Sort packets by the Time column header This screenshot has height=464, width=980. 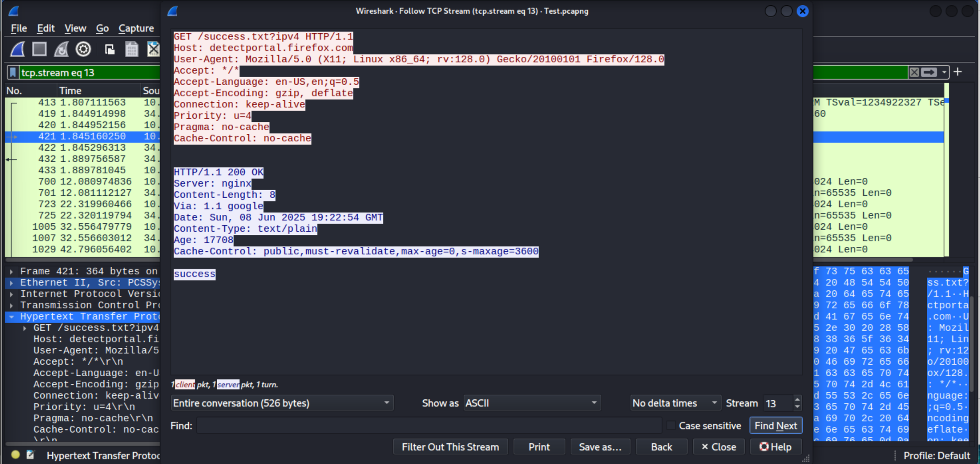99,91
